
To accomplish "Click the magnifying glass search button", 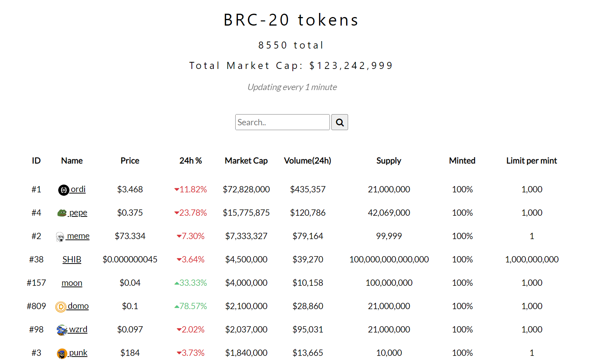I will tap(340, 122).
